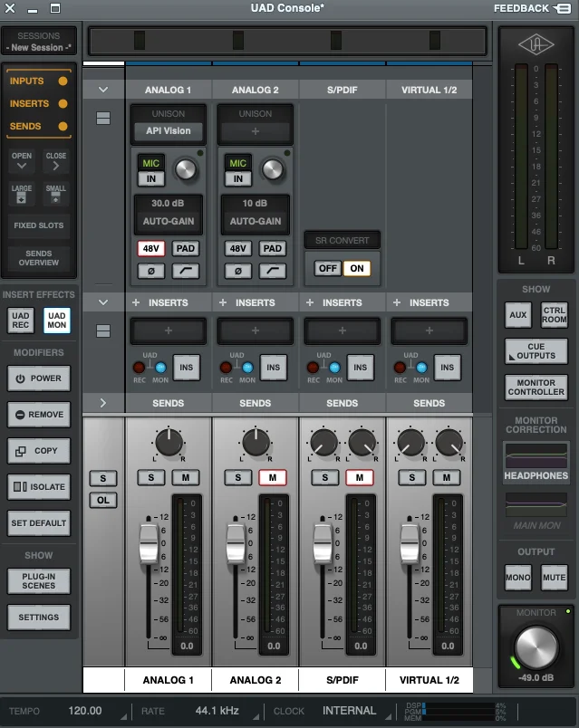Open Sends Overview
Image resolution: width=579 pixels, height=728 pixels.
(39, 258)
